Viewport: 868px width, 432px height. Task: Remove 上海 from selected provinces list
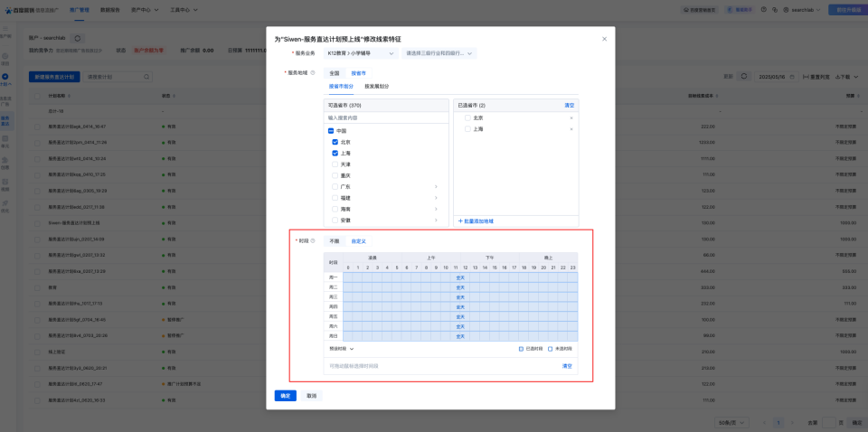[x=571, y=129]
